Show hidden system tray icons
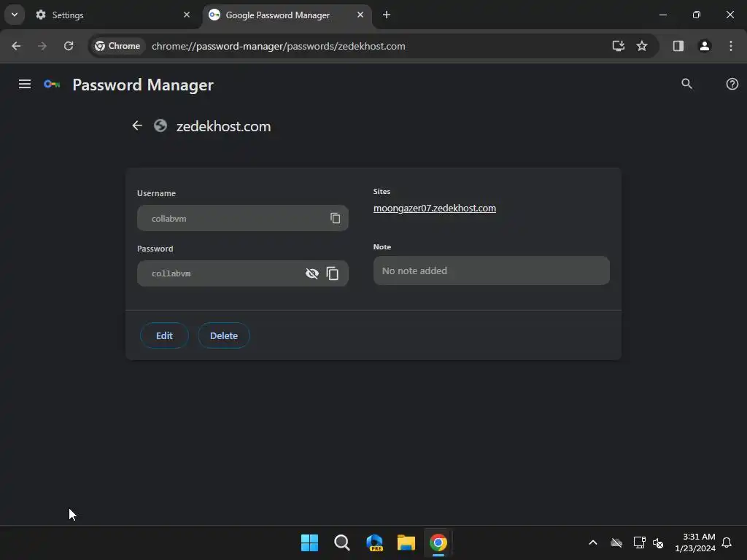This screenshot has height=560, width=747. click(593, 542)
